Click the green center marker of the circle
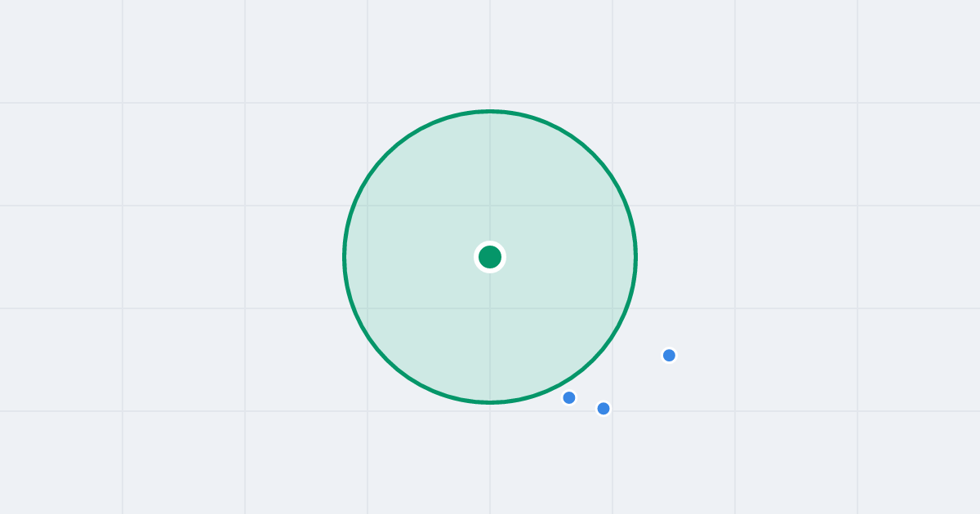Screen dimensions: 980x514 click(x=490, y=257)
